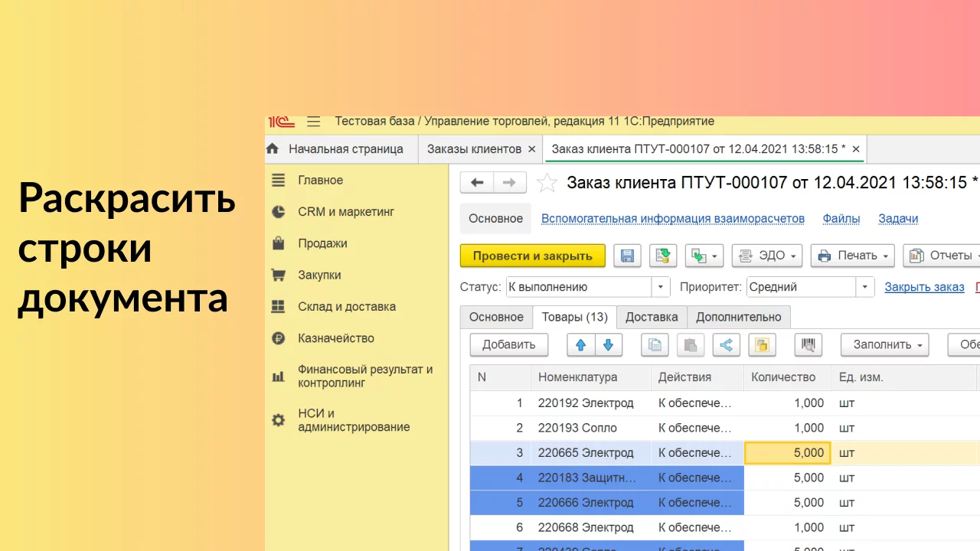Open НСИ и администрирование section
This screenshot has height=551, width=980.
354,420
